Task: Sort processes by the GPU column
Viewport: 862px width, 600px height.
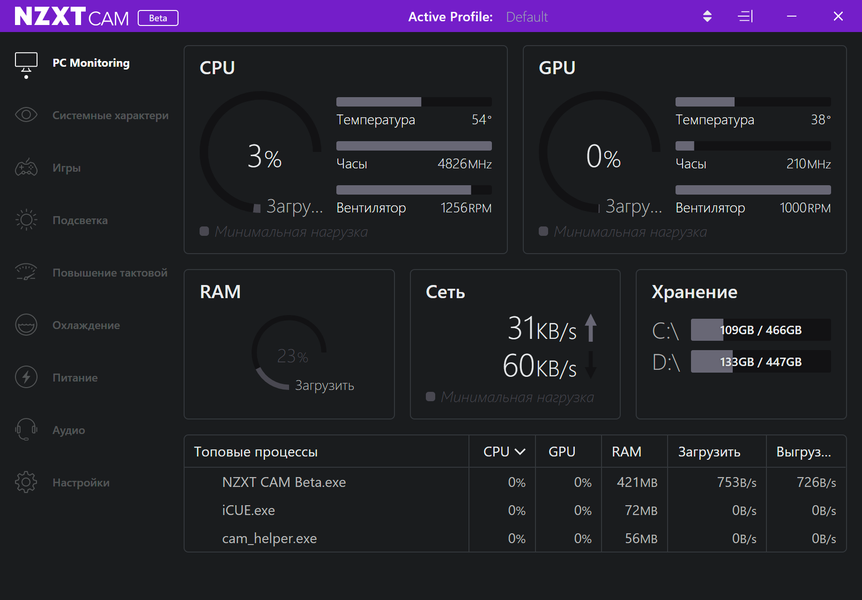Action: pyautogui.click(x=562, y=452)
